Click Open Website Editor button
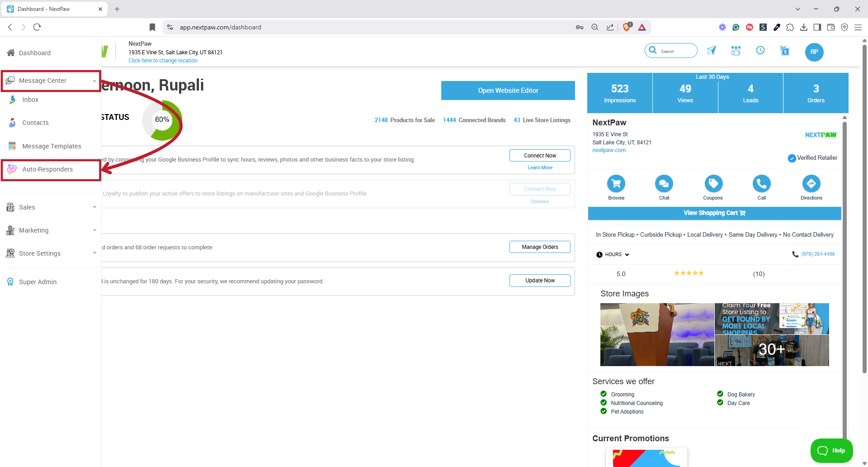Screen dimensions: 868x467 508,91
